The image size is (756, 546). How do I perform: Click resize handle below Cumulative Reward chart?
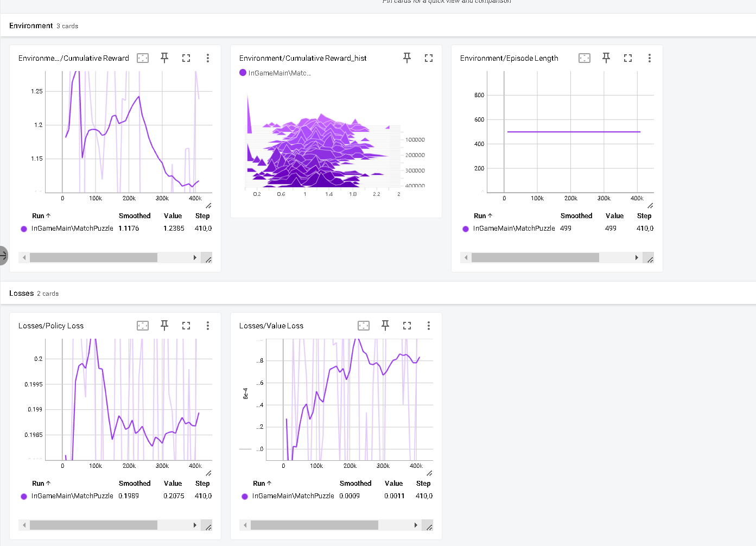pos(208,206)
